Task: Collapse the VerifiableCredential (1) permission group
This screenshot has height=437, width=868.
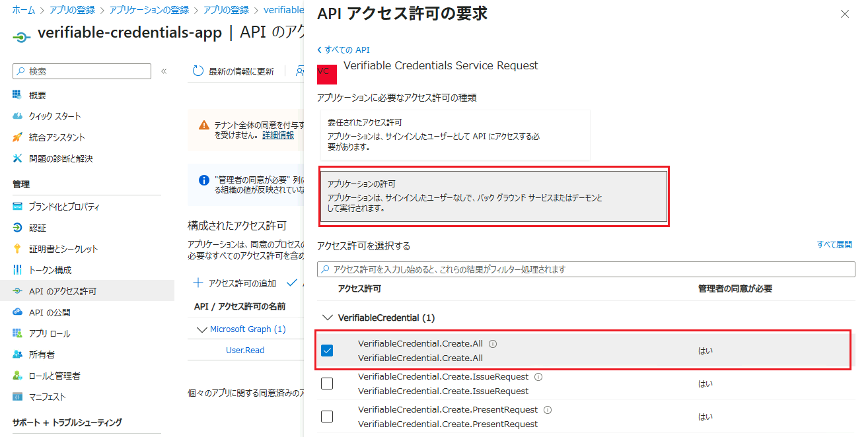Action: 327,318
